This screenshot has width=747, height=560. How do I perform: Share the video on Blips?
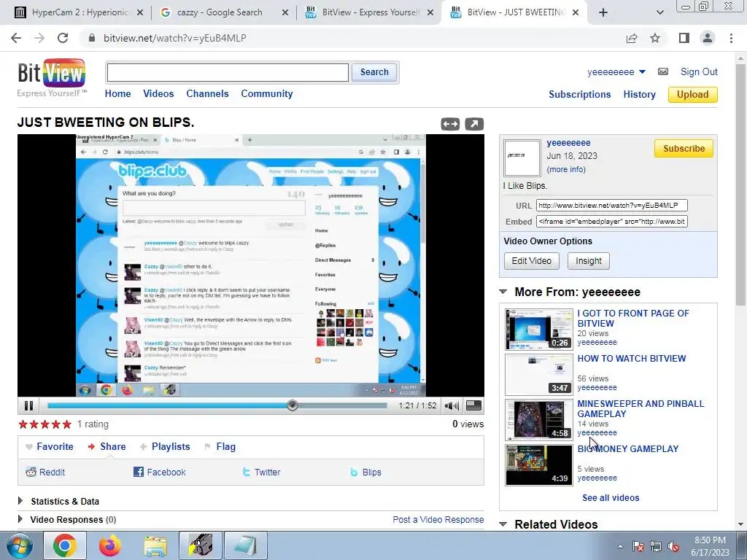[365, 472]
